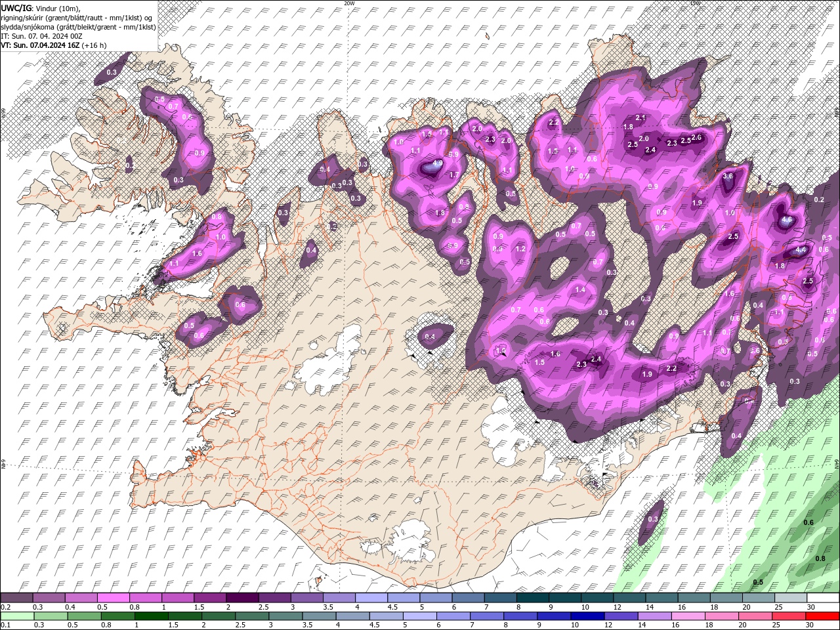Click the 12 purple swatch in lower legend row
Viewport: 840px width, 630px height.
click(621, 616)
